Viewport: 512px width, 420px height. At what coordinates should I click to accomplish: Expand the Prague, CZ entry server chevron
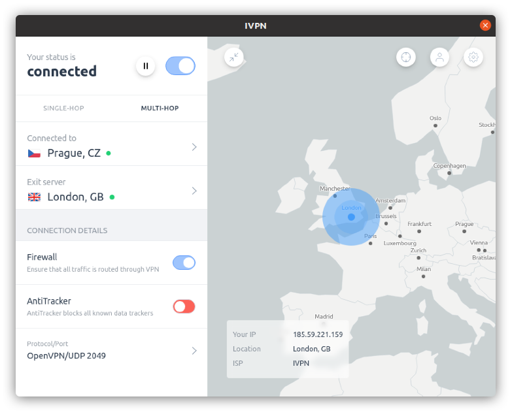pyautogui.click(x=194, y=147)
